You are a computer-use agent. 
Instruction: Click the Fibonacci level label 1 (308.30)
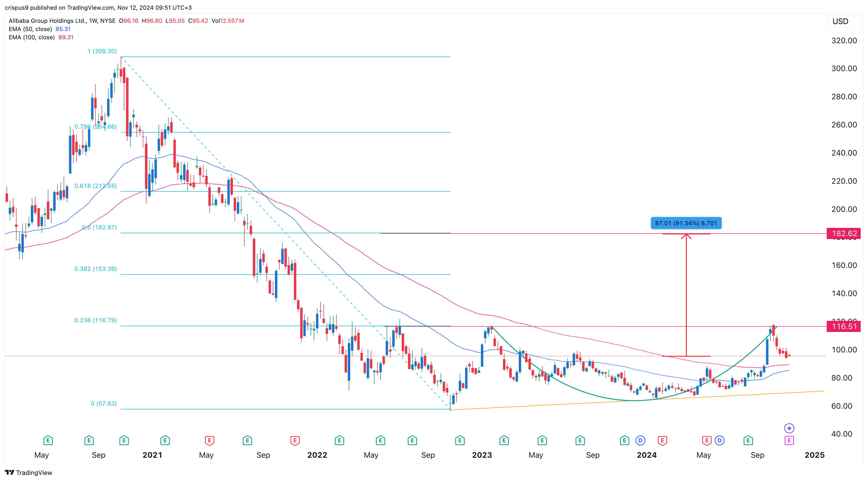[x=102, y=51]
